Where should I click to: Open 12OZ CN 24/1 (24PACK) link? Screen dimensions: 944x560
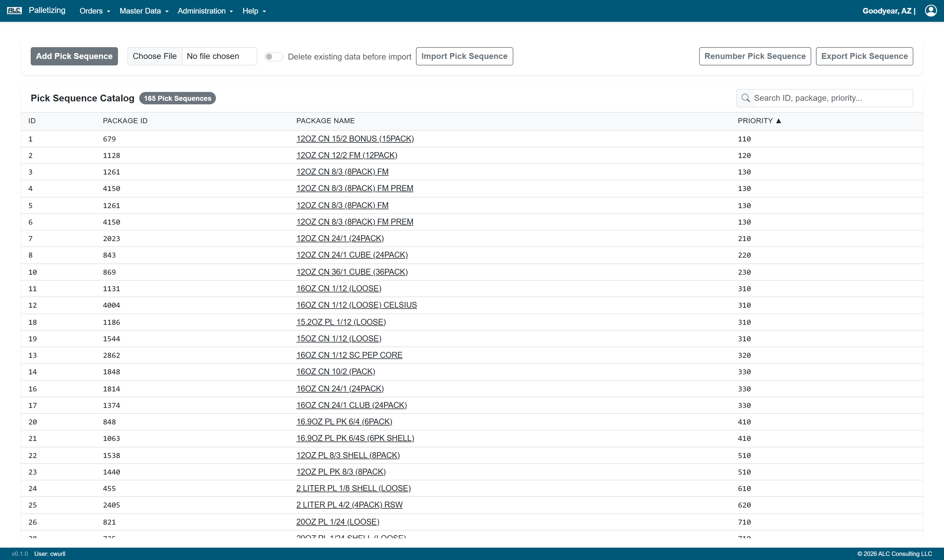click(340, 238)
